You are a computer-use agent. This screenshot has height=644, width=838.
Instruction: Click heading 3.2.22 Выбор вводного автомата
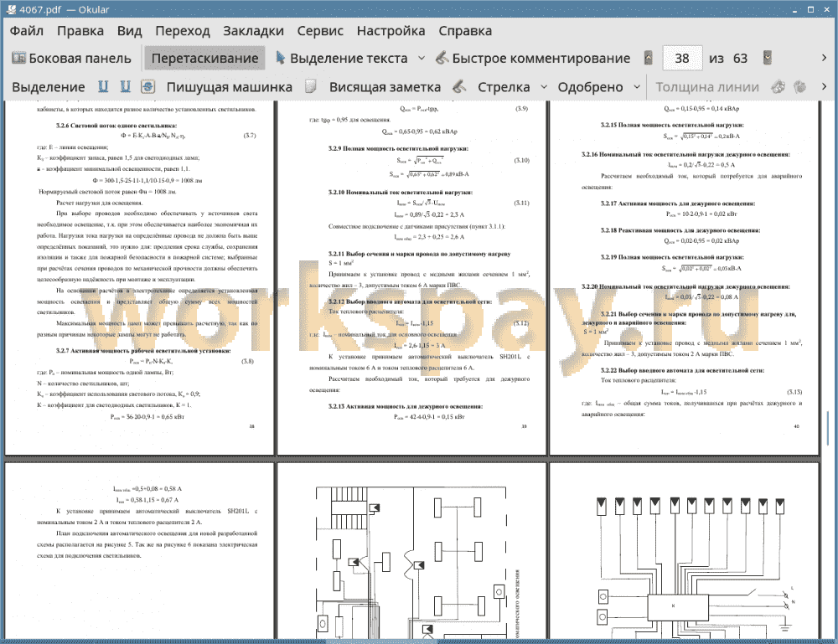(x=682, y=370)
